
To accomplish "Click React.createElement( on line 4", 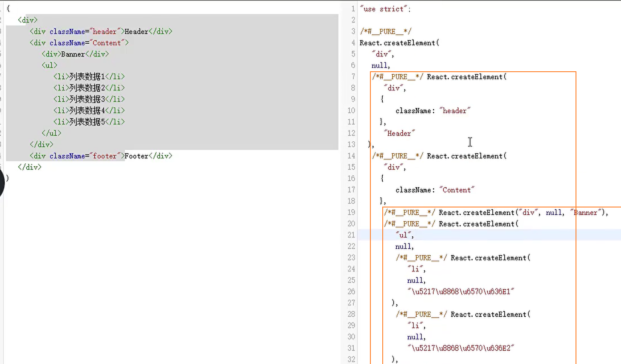I will click(399, 43).
